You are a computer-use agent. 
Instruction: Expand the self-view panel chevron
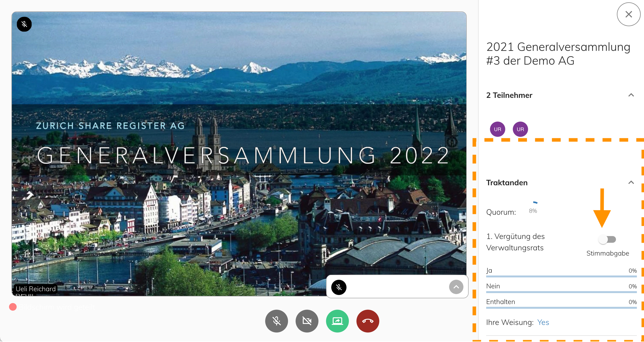(456, 287)
